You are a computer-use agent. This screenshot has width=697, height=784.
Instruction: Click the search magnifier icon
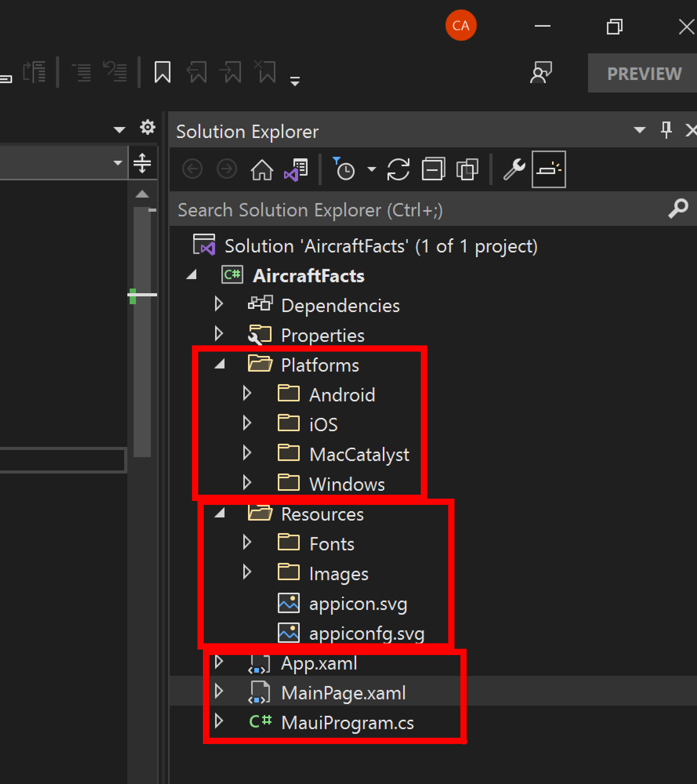click(678, 209)
